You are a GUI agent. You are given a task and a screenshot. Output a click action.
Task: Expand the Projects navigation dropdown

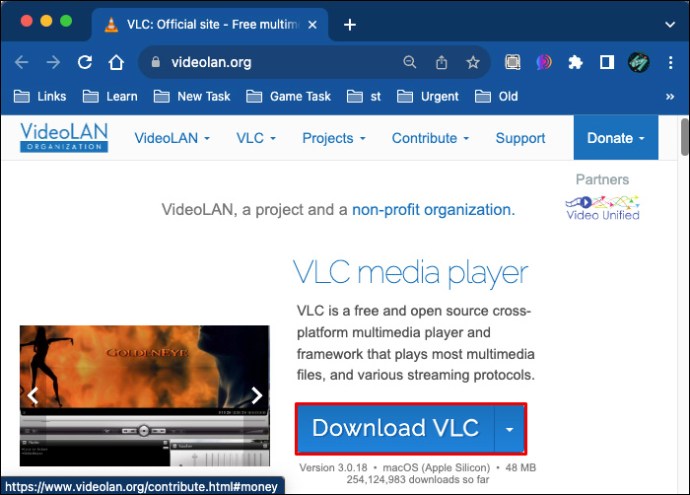334,138
